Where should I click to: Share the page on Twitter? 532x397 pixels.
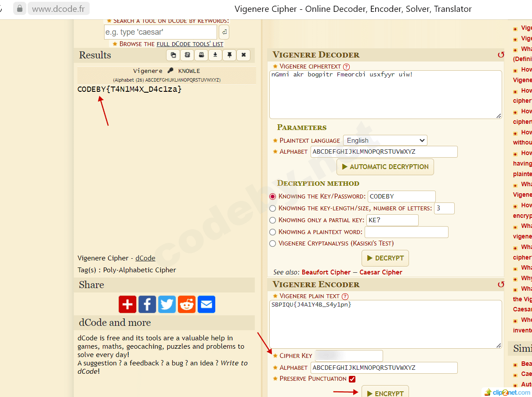(x=167, y=304)
